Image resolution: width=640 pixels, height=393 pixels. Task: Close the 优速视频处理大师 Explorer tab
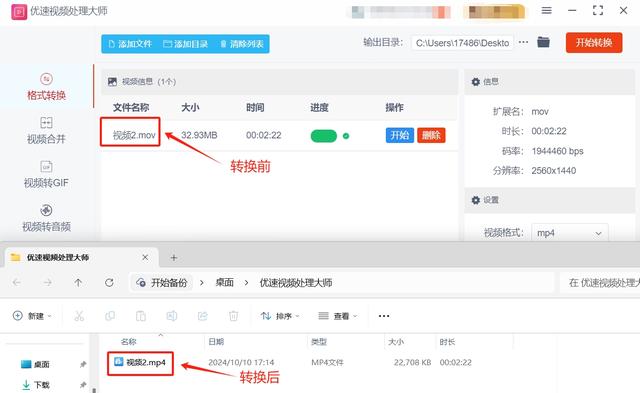click(x=145, y=258)
